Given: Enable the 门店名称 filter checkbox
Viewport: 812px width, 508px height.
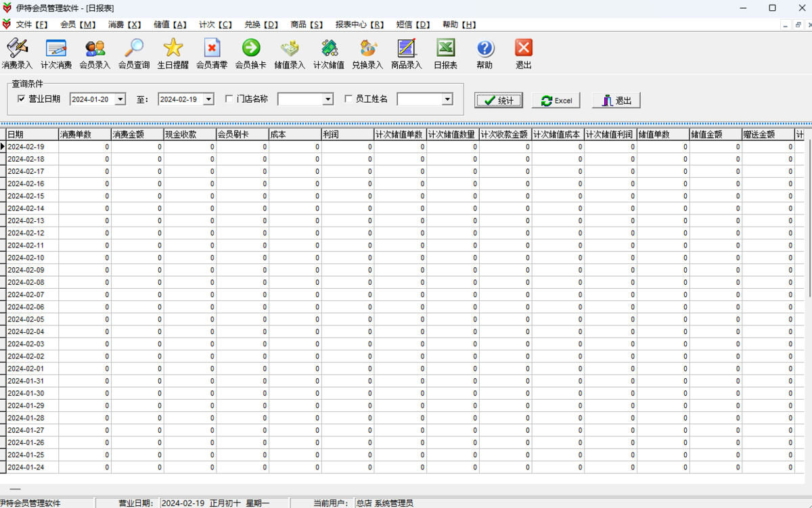Looking at the screenshot, I should pyautogui.click(x=229, y=99).
